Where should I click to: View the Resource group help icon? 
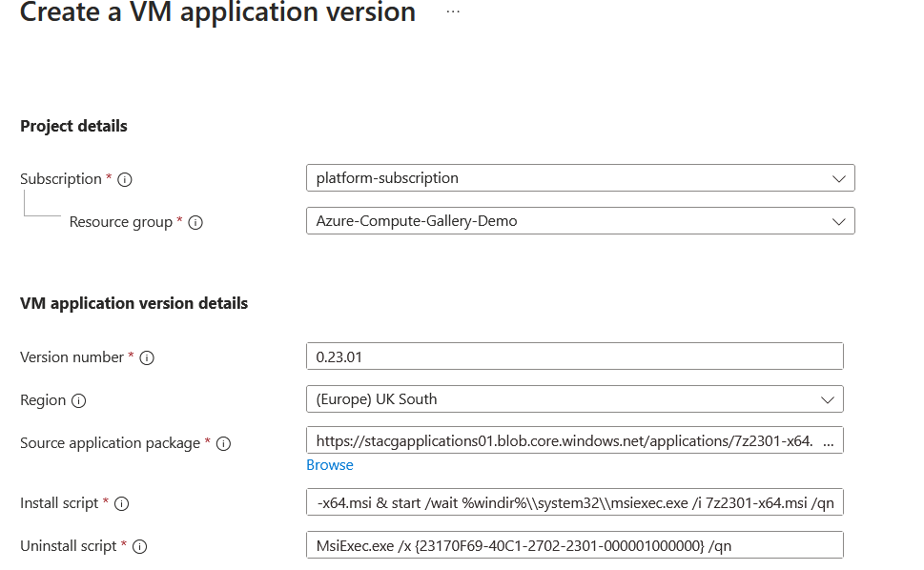[x=195, y=222]
